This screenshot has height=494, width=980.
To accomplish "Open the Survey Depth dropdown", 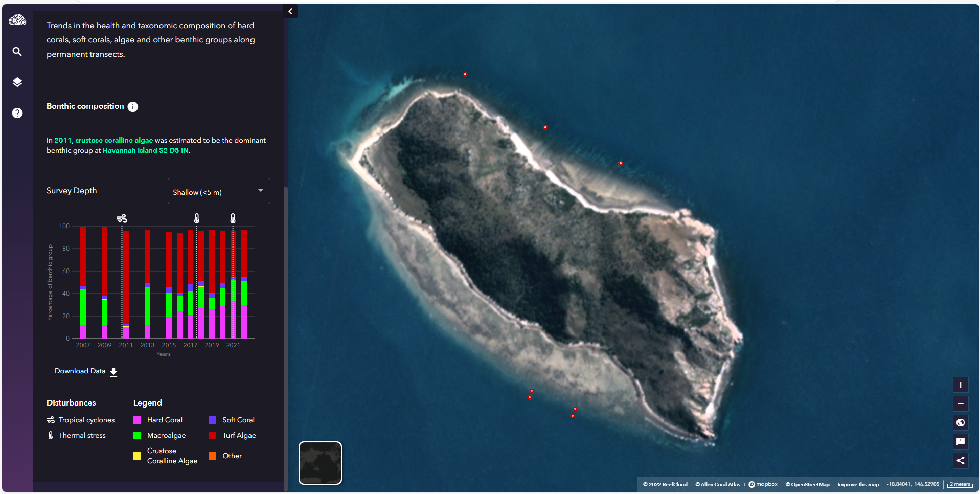I will click(218, 191).
